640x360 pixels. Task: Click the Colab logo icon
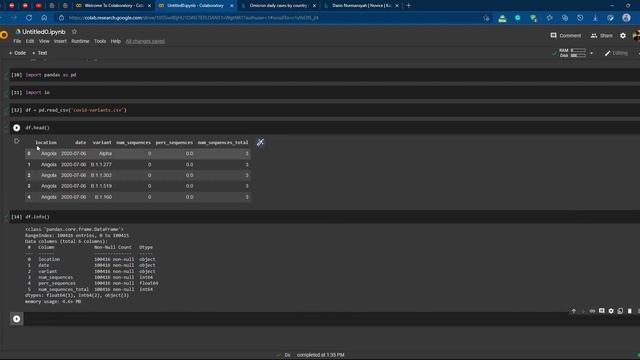(x=4, y=35)
